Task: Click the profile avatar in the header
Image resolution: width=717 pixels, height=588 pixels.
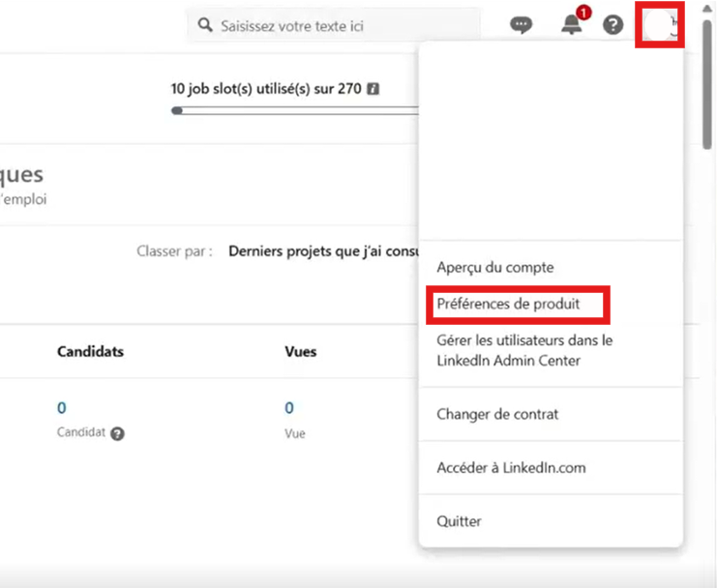Action: pyautogui.click(x=660, y=25)
